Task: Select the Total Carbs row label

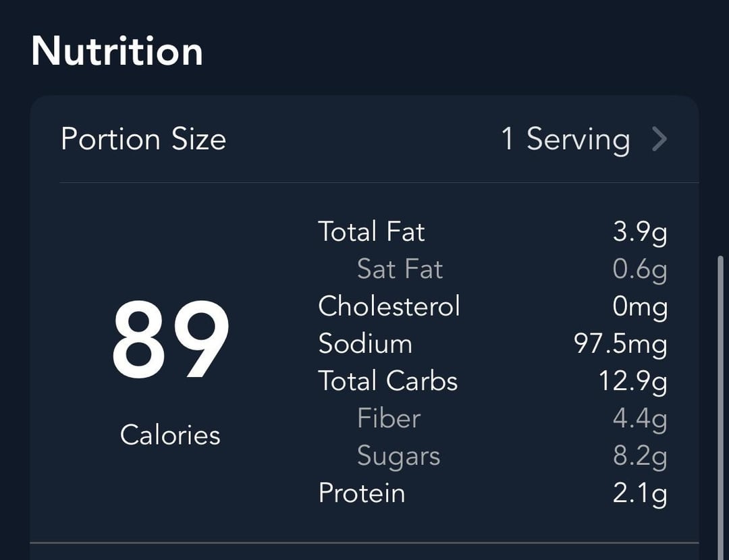Action: [x=387, y=381]
